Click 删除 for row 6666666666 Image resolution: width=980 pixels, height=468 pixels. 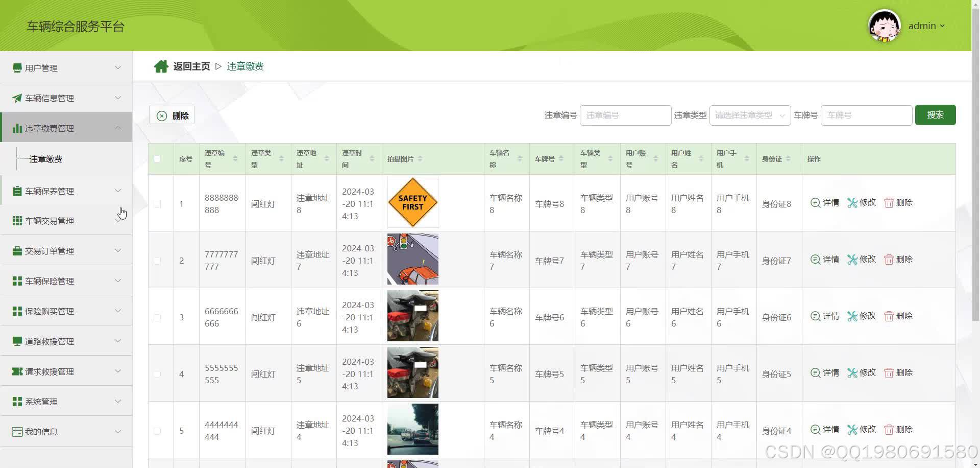[x=898, y=316]
